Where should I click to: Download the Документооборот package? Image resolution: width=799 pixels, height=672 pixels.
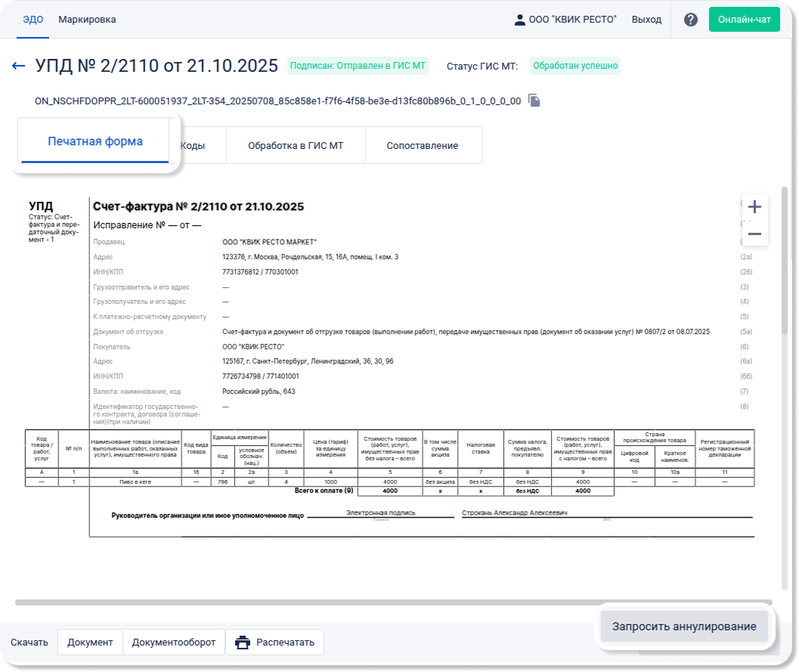click(174, 643)
